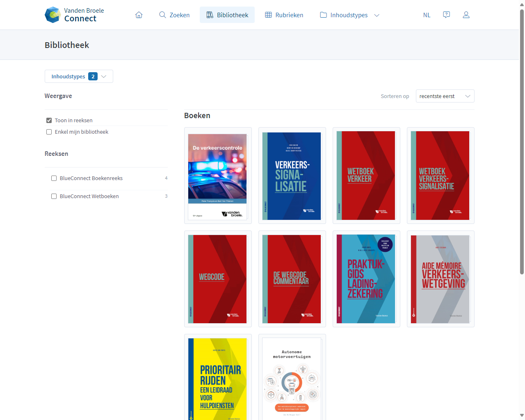The image size is (525, 420).
Task: Open 'Wetboek Verkeer' book cover
Action: (366, 176)
